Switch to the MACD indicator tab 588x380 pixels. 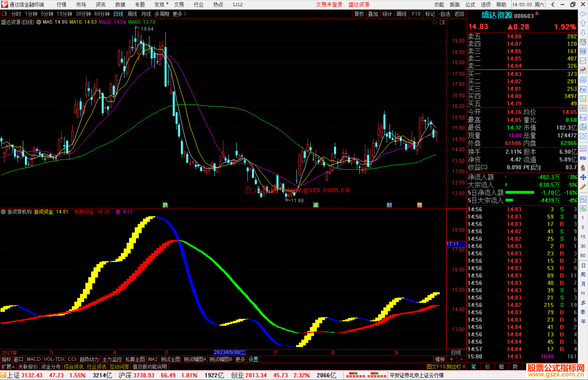pyautogui.click(x=33, y=359)
